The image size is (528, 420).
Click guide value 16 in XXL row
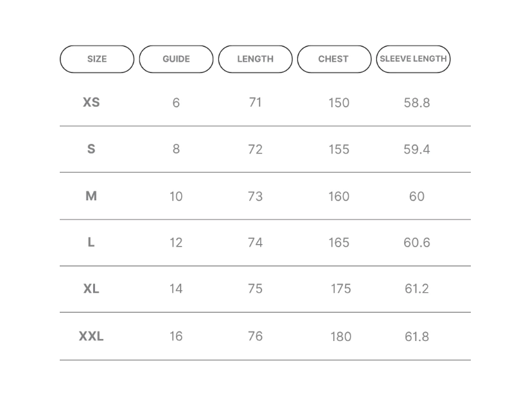pyautogui.click(x=176, y=337)
